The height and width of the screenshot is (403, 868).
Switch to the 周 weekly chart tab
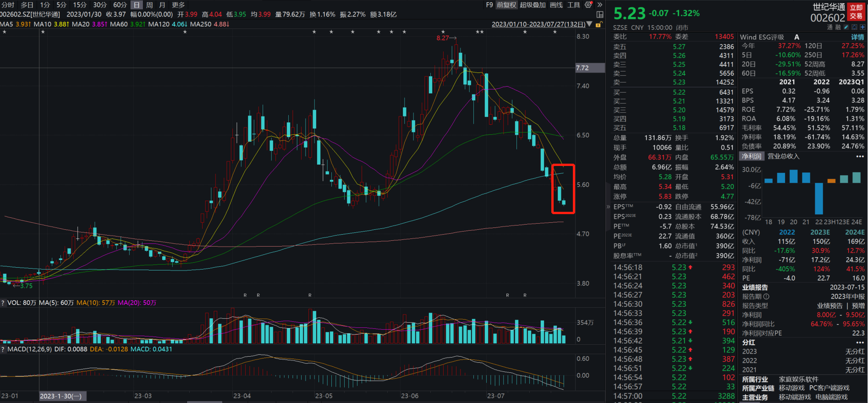tap(149, 5)
